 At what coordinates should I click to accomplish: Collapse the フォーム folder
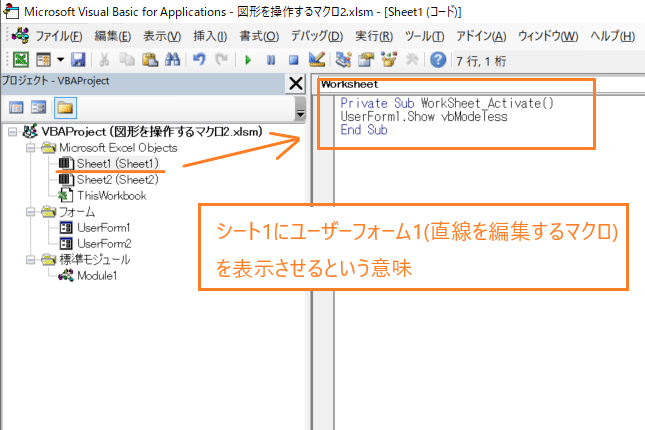tap(30, 212)
